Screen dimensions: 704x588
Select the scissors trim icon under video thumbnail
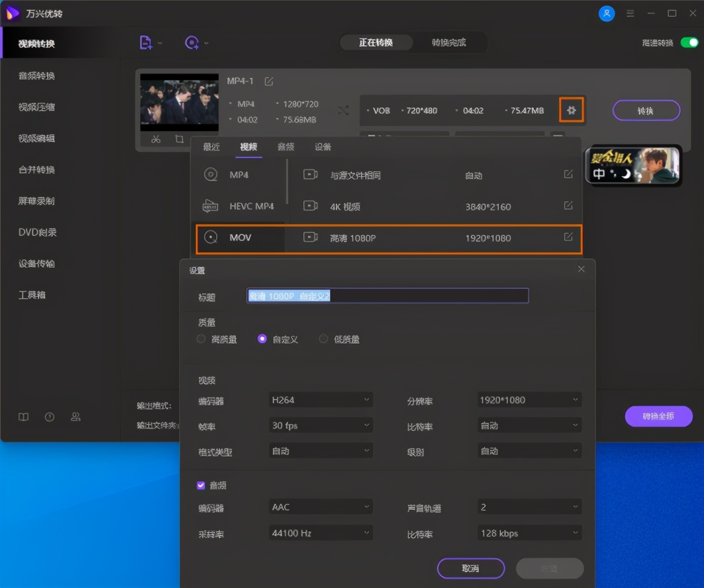tap(155, 140)
